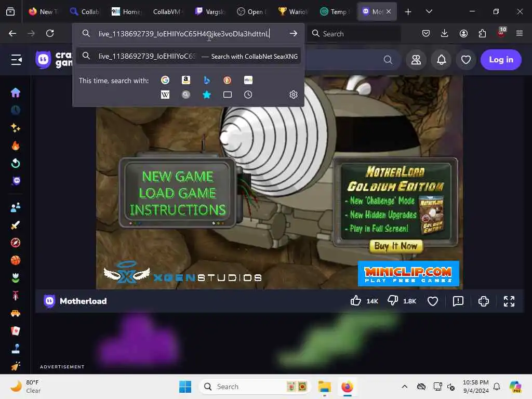The image size is (532, 399).
Task: Switch to the Open tab
Action: [251, 11]
